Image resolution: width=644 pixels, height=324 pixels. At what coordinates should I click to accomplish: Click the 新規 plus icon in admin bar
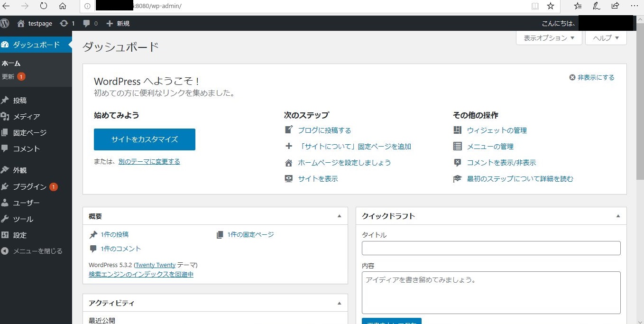(x=110, y=23)
